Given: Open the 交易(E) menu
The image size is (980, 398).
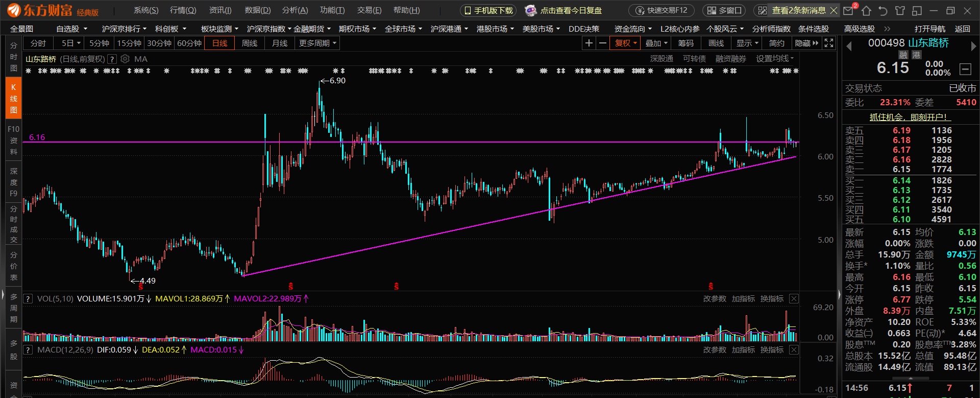Looking at the screenshot, I should pyautogui.click(x=369, y=10).
